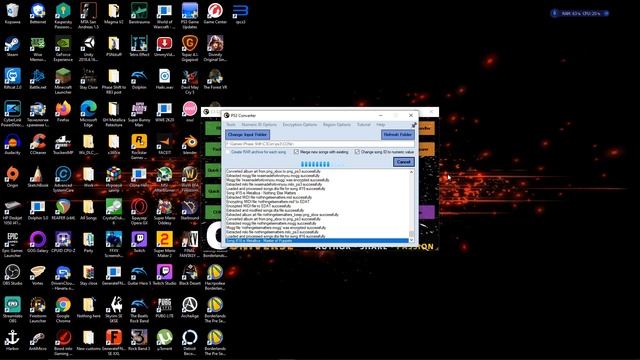This screenshot has width=640, height=360.
Task: Open the Region Options menu
Action: point(337,124)
